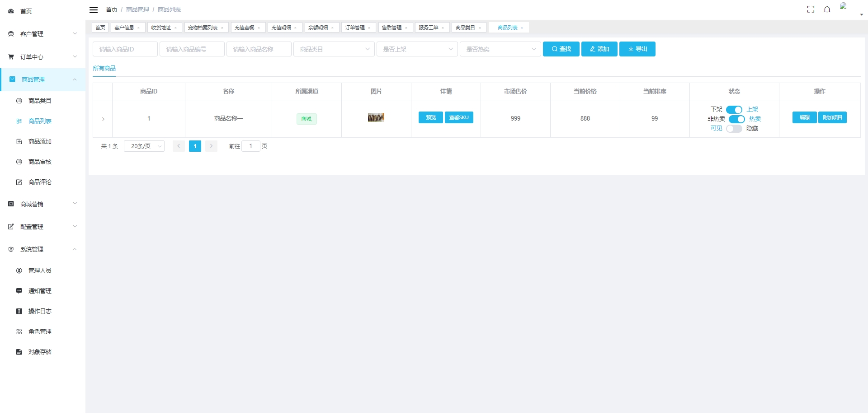Open the avatar dropdown caret
Viewport: 868px width, 415px height.
point(861,14)
